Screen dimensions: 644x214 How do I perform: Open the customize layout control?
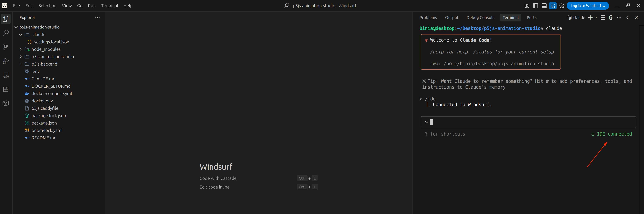click(527, 6)
